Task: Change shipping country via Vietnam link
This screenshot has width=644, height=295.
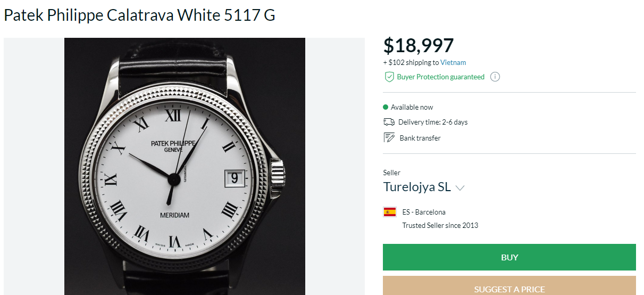Action: pos(453,62)
